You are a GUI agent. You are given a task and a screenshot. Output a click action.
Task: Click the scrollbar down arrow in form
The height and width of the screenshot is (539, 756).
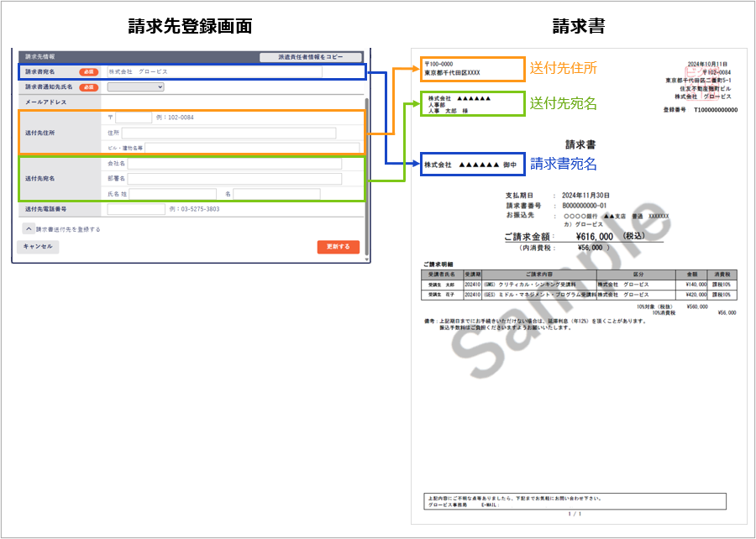click(x=366, y=259)
